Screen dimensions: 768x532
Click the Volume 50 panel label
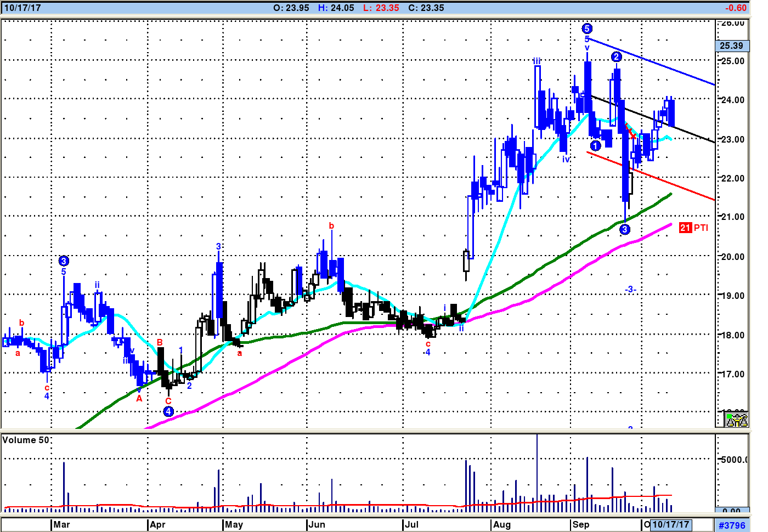coord(26,440)
